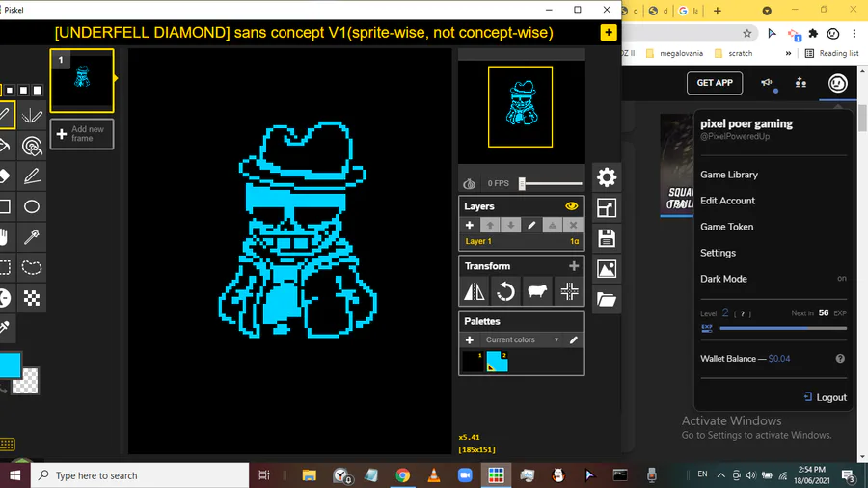
Task: Click the GET APP button
Action: (x=715, y=83)
